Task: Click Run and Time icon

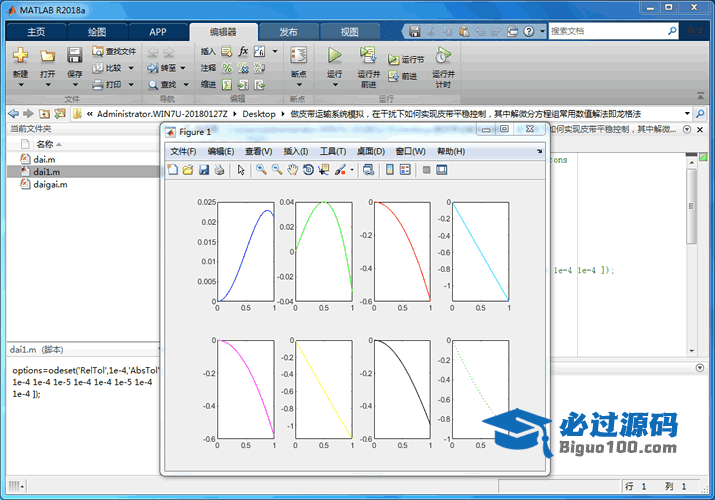Action: (x=443, y=55)
